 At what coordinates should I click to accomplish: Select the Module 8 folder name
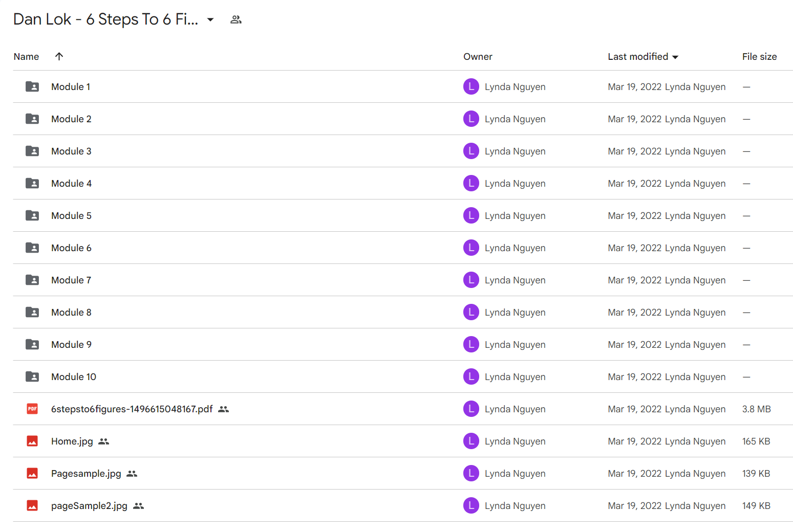71,313
